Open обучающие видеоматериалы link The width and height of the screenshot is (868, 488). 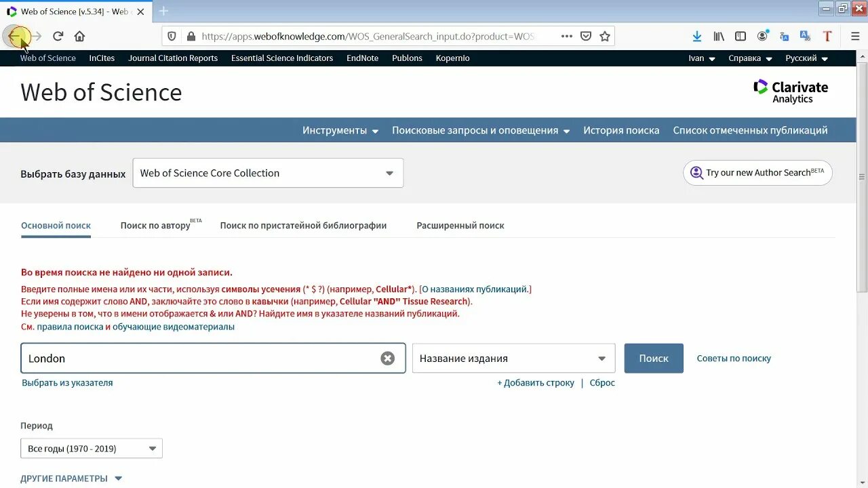tap(174, 327)
